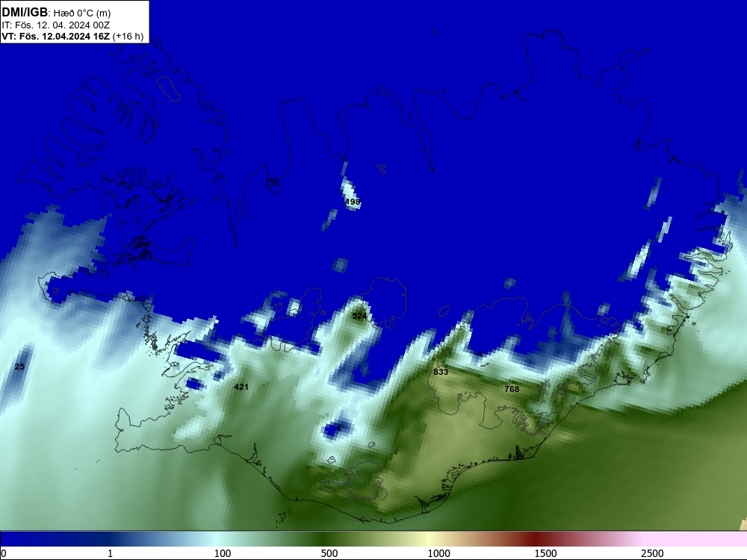Click the valid time line 'VT: Fös. 12.04.2024 16Z'
The height and width of the screenshot is (560, 747).
(x=56, y=36)
